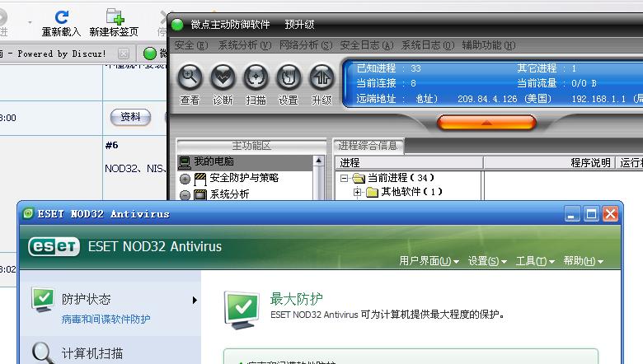Click the ESET logo in the header

[x=54, y=246]
